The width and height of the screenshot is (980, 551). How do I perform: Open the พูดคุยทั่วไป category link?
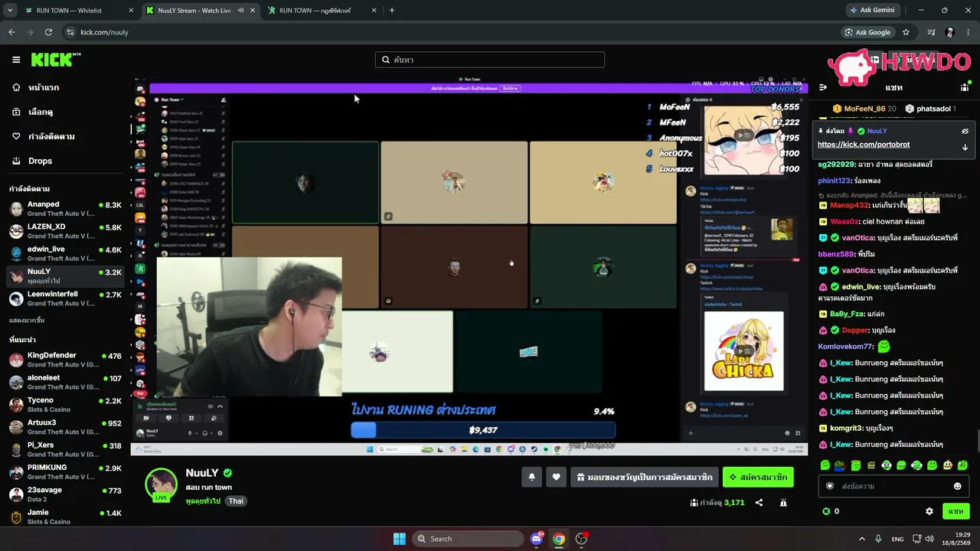point(203,501)
